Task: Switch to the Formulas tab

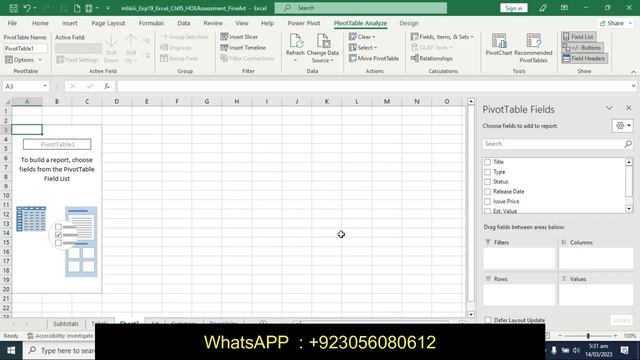Action: coord(151,23)
